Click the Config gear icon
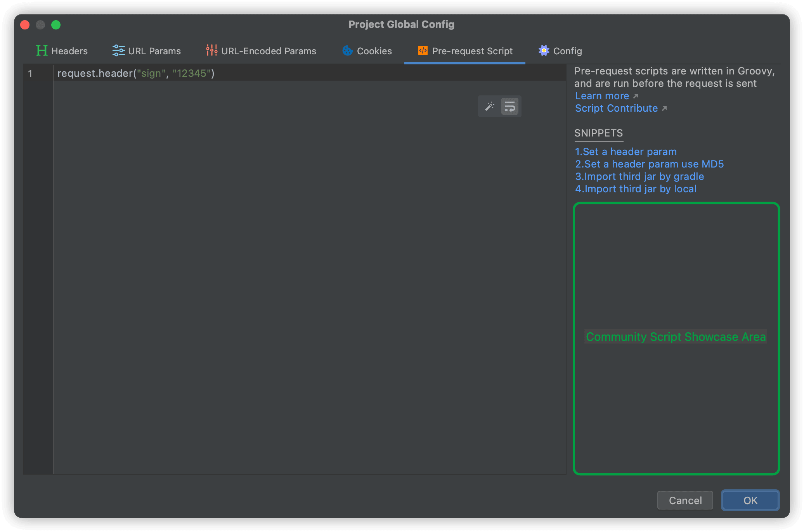This screenshot has height=532, width=804. 544,51
